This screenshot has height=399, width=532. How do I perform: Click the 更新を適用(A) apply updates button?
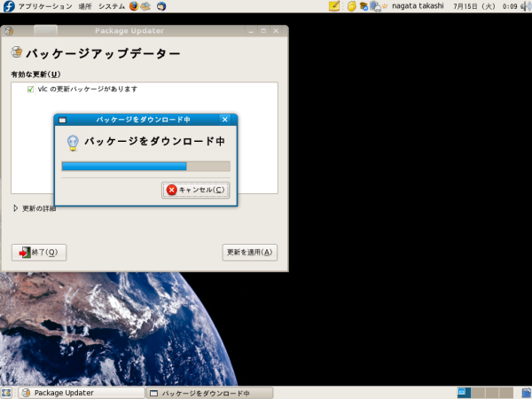(250, 253)
